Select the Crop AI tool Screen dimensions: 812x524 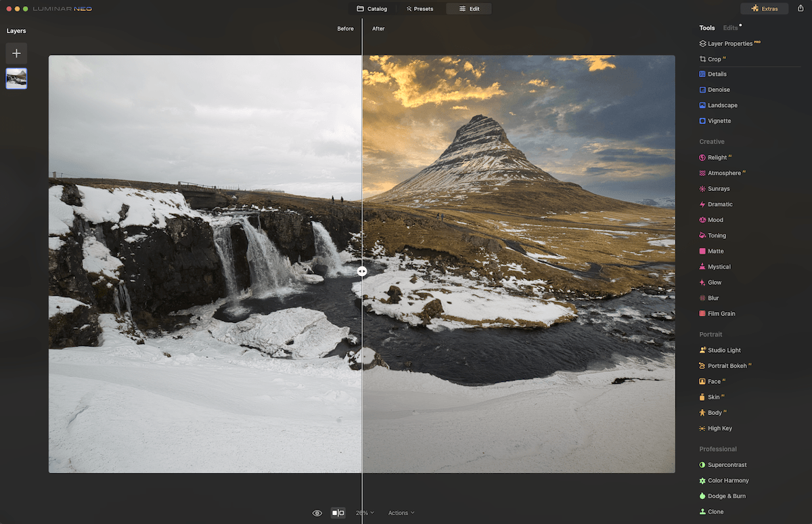pos(714,59)
